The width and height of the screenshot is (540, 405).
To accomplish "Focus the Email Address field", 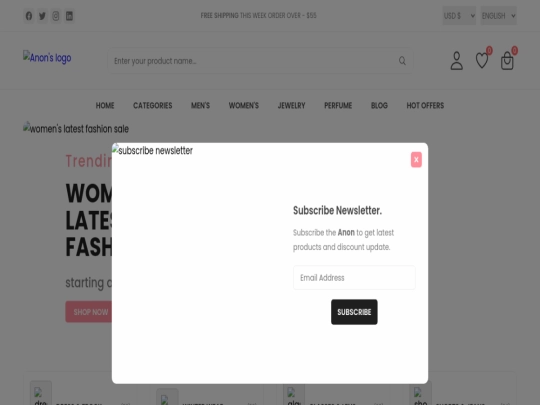I will (354, 278).
